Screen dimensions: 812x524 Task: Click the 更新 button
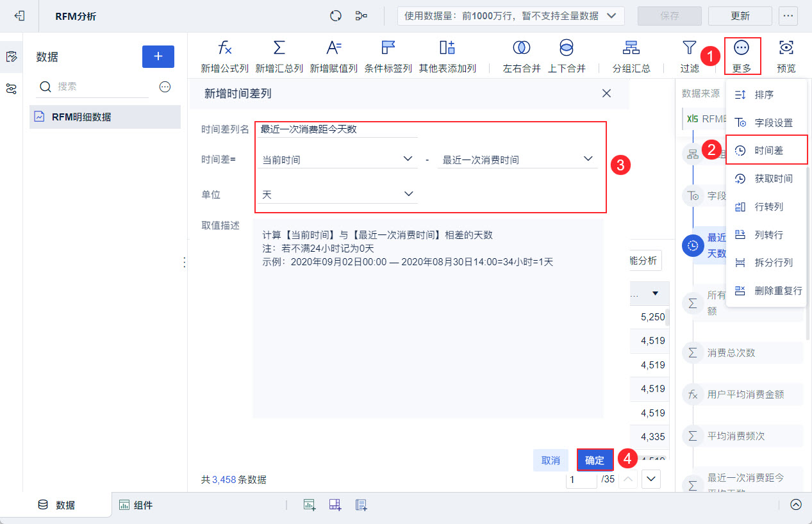click(x=740, y=16)
